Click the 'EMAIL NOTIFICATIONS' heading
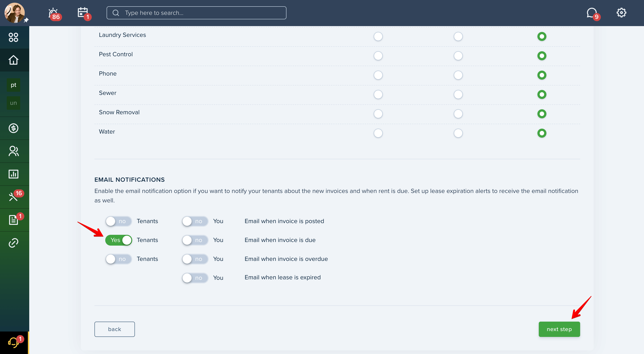 [130, 180]
